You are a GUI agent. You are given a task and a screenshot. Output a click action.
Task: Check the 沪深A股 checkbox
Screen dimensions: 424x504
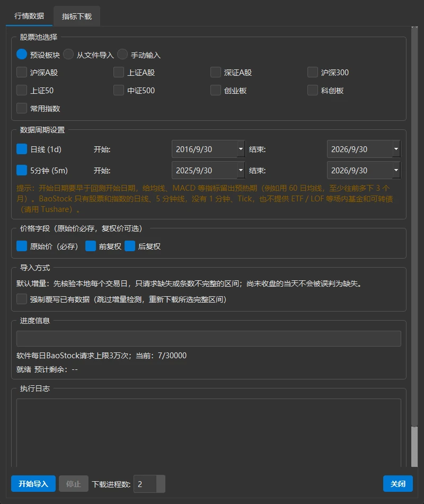point(22,72)
